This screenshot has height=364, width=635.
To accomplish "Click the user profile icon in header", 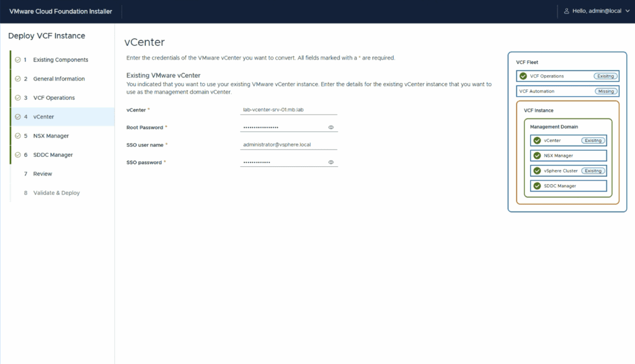I will click(x=566, y=11).
